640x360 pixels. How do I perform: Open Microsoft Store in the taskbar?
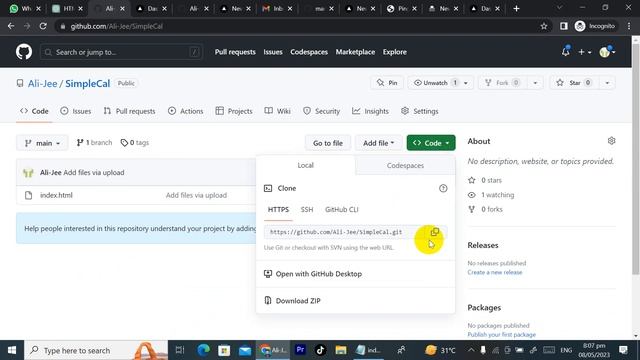pyautogui.click(x=224, y=350)
